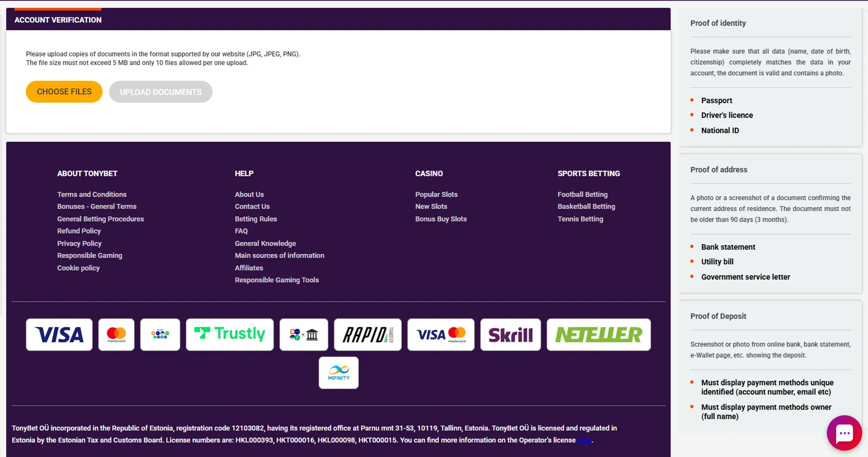
Task: Select the Skrill payment icon
Action: click(x=510, y=335)
